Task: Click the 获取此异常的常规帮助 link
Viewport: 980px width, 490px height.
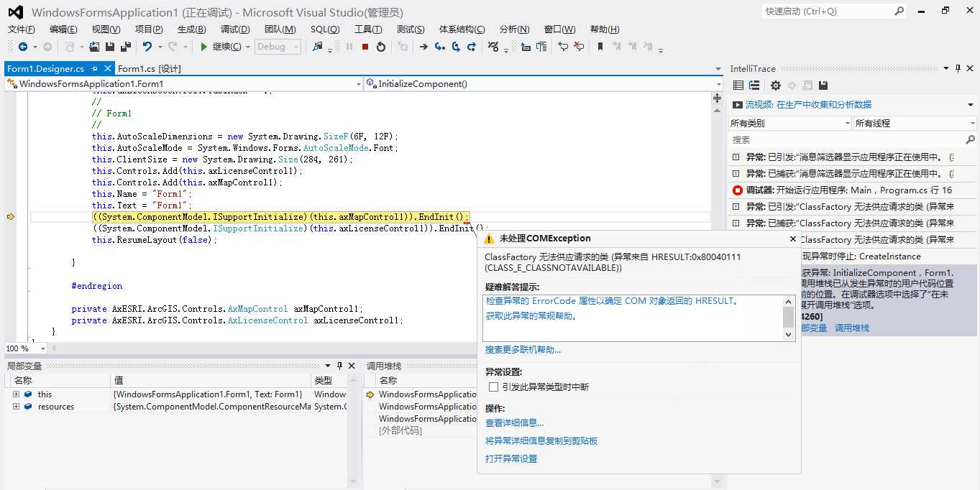Action: [531, 316]
